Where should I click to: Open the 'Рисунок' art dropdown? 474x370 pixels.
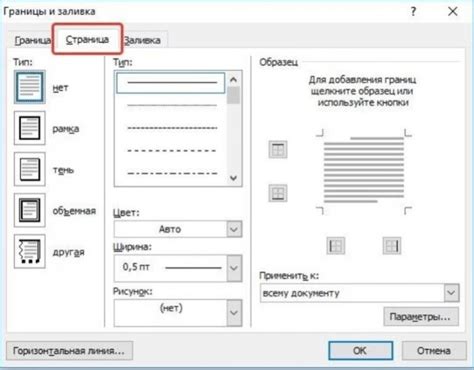(178, 312)
